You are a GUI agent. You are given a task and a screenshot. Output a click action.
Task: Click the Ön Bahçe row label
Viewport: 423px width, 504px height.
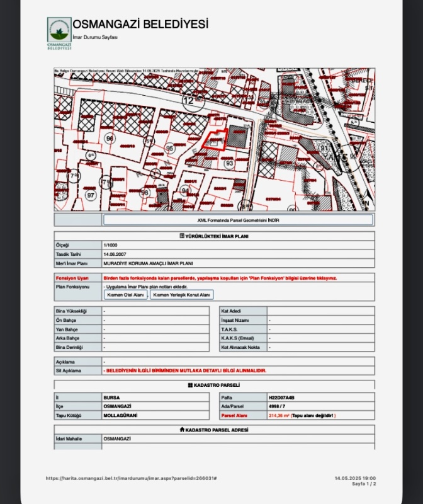click(x=66, y=321)
